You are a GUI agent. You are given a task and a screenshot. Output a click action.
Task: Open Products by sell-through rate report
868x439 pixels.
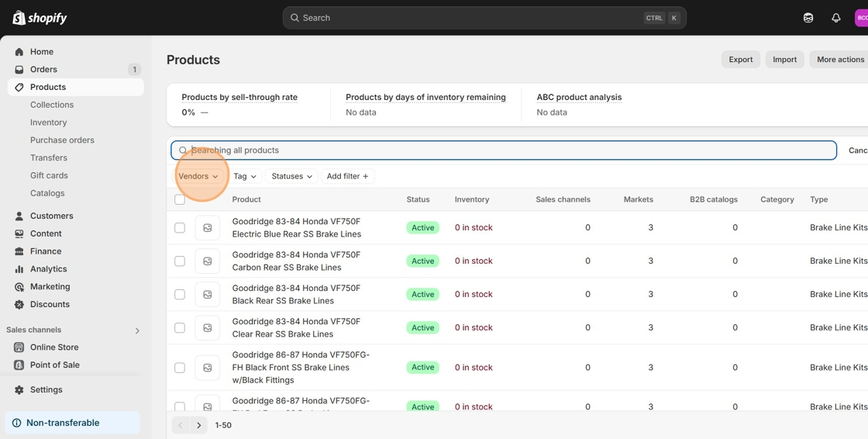point(239,98)
